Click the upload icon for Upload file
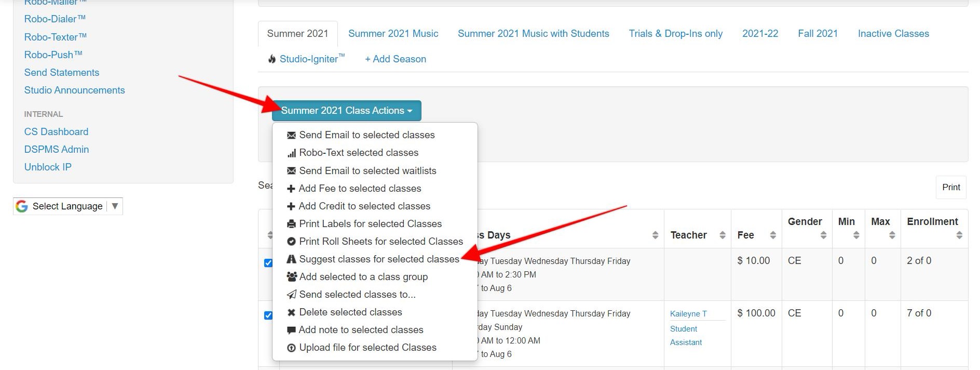 (x=291, y=348)
